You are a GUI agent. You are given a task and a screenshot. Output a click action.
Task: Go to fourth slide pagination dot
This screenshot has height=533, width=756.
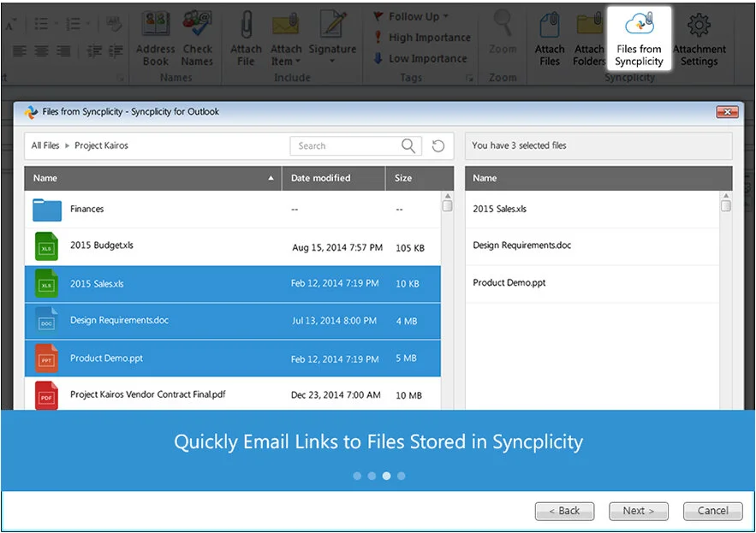[402, 477]
